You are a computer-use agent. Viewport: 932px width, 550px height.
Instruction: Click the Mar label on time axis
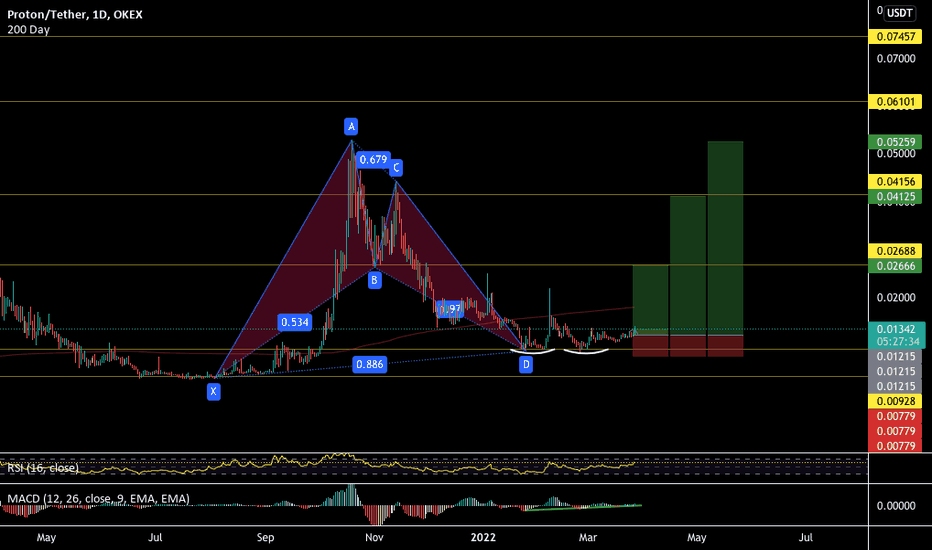(587, 538)
